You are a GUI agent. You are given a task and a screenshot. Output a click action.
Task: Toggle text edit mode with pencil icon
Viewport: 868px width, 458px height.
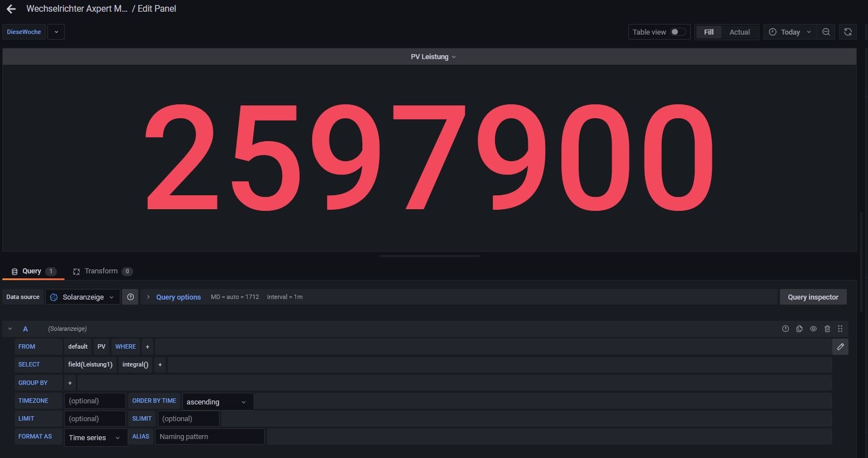[x=840, y=346]
